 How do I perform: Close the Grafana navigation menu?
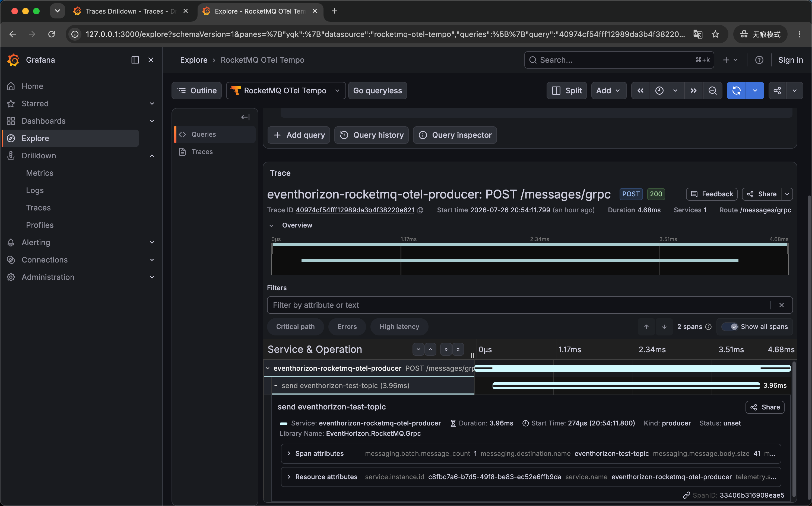(x=151, y=60)
